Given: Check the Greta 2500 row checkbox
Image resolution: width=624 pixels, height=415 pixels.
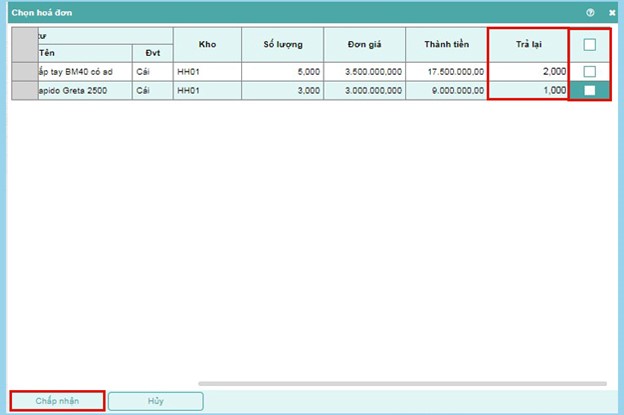Looking at the screenshot, I should 590,90.
